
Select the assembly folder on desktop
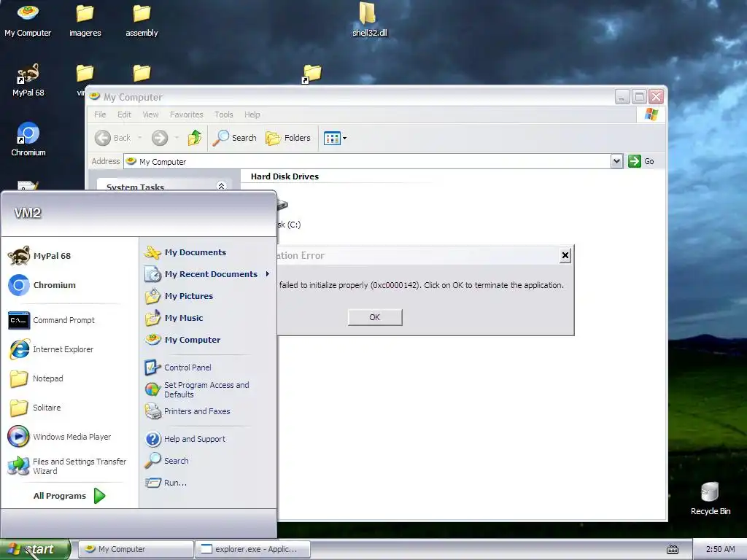pos(142,20)
